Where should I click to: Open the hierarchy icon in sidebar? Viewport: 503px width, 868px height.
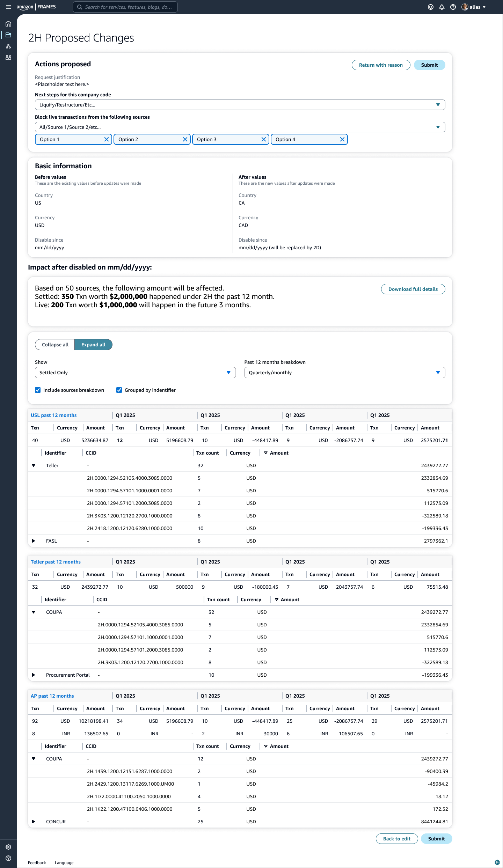[x=8, y=46]
